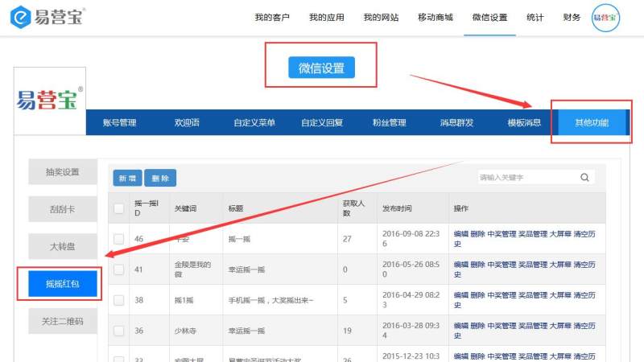Click 删除 link in row 41
The height and width of the screenshot is (362, 644).
(x=477, y=265)
